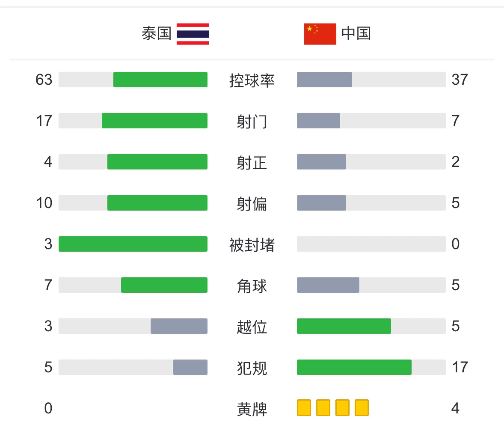This screenshot has width=504, height=425.
Task: Click Thailand's green 被封堵 bar
Action: coord(133,244)
